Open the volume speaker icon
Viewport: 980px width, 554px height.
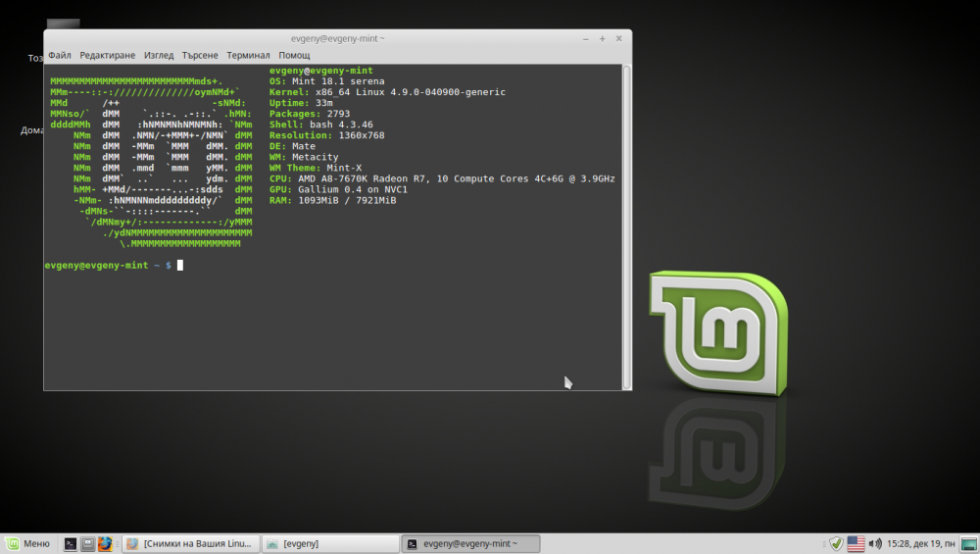click(x=875, y=544)
